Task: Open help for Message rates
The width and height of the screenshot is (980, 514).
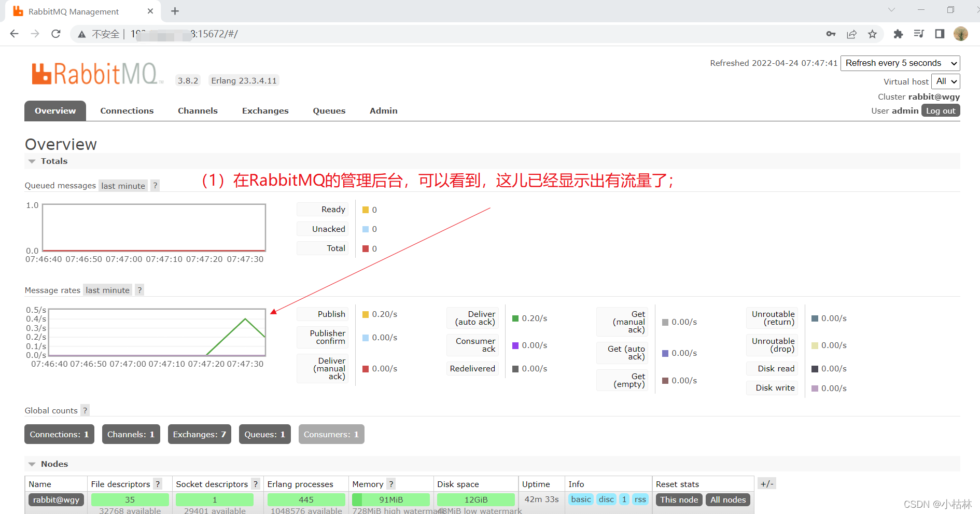Action: (x=139, y=290)
